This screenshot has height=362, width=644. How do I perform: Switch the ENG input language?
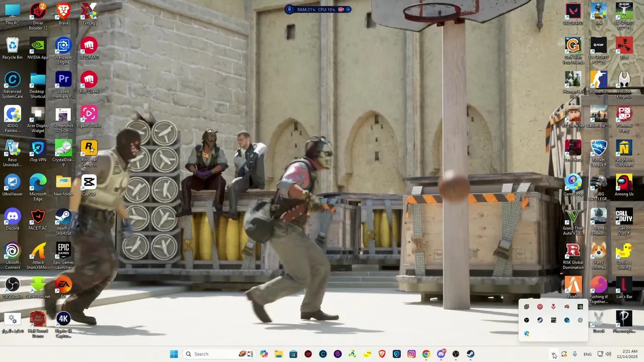click(x=587, y=354)
